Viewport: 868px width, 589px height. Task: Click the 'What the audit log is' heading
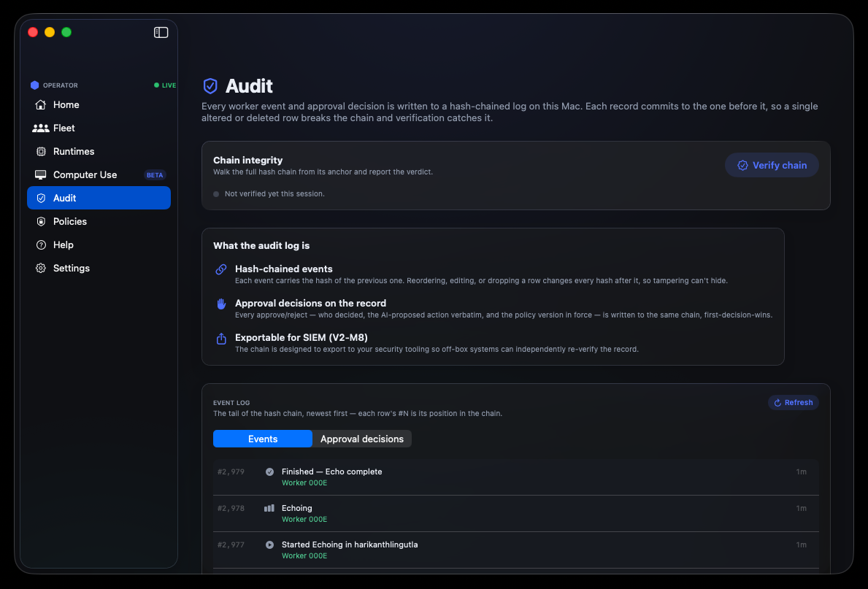[261, 245]
